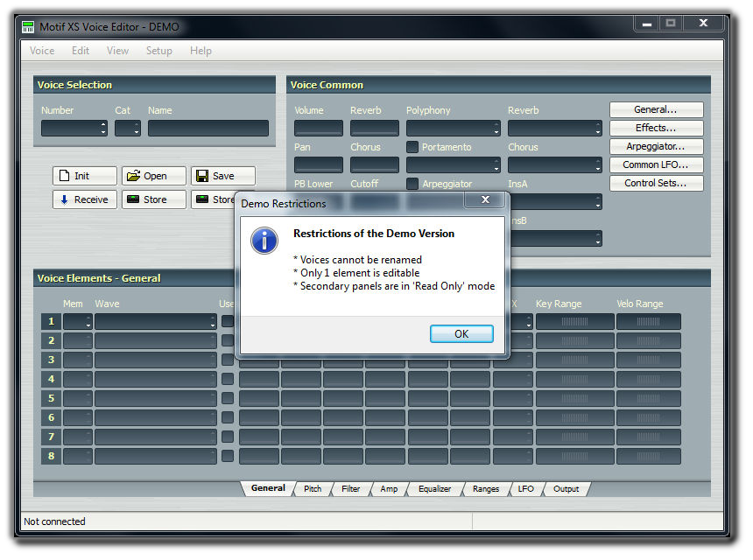
Task: Open the General... voice common panel
Action: [656, 109]
